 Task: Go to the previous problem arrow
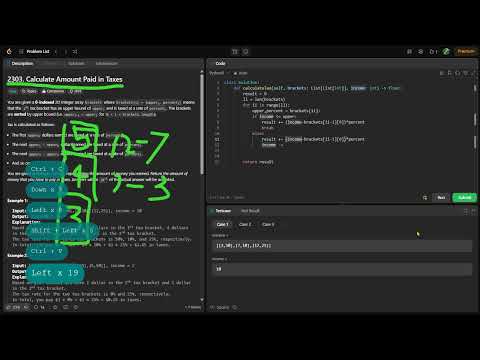click(56, 52)
